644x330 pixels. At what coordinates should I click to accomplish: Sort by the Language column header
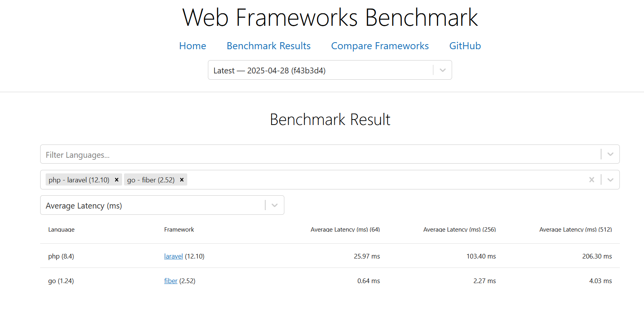(61, 230)
